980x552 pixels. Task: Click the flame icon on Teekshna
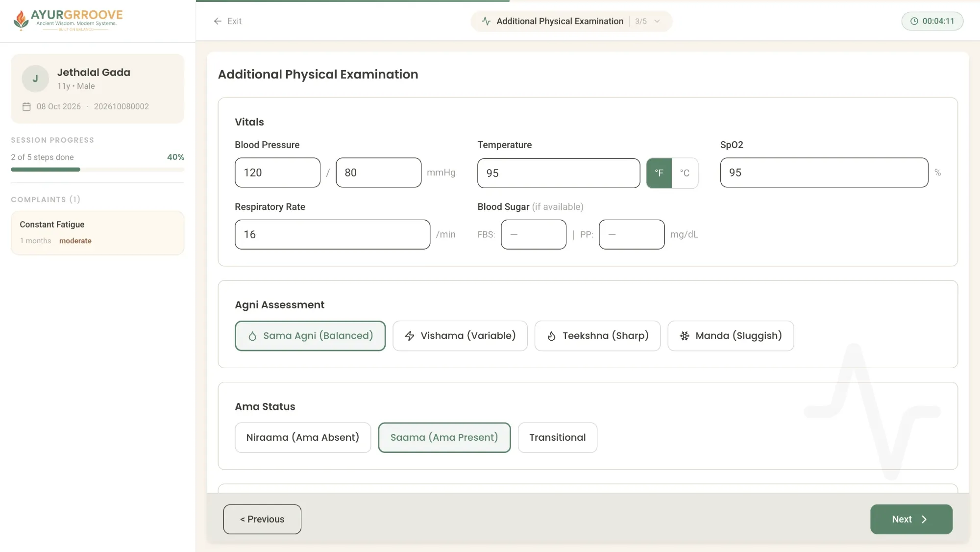click(551, 336)
